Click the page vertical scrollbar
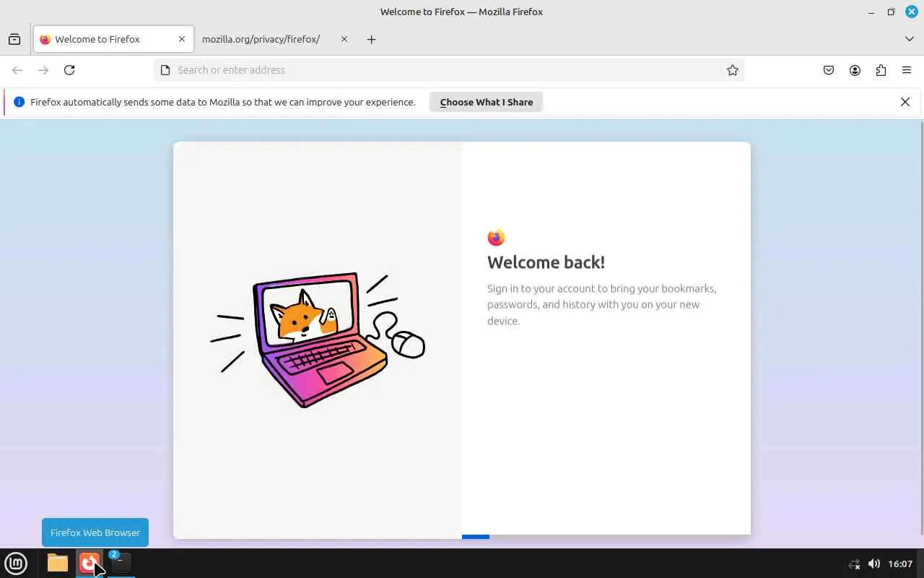924x578 pixels. tap(922, 328)
